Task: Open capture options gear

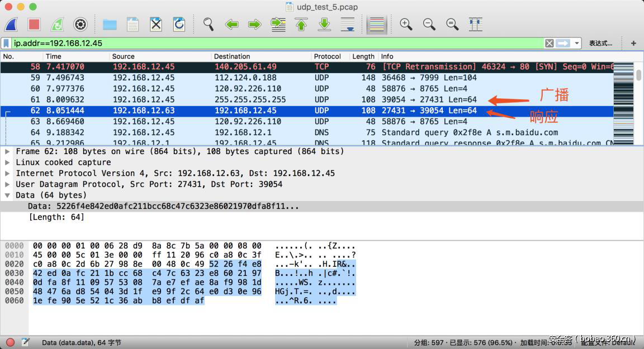Action: pos(80,25)
